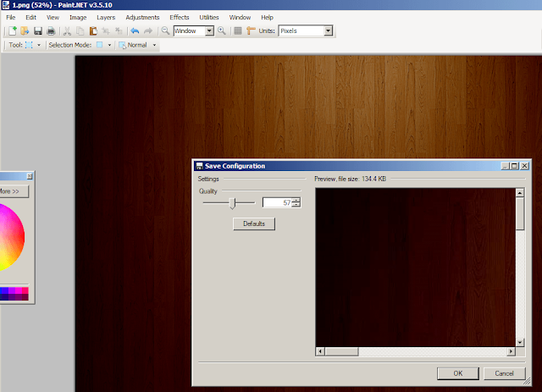Click the Normal selection drawing mode icon
This screenshot has width=542, height=392.
122,45
